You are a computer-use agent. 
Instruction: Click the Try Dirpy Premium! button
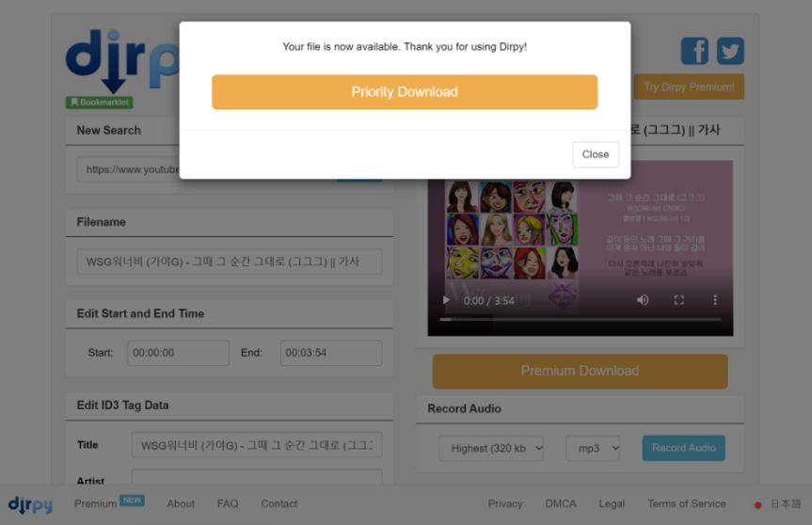pos(689,87)
